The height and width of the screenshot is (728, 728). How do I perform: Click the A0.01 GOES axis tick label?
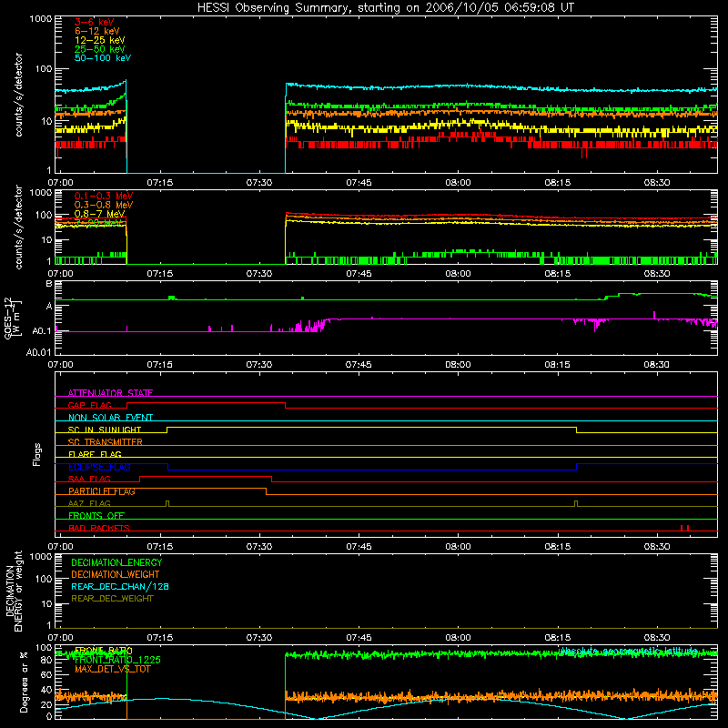point(39,352)
